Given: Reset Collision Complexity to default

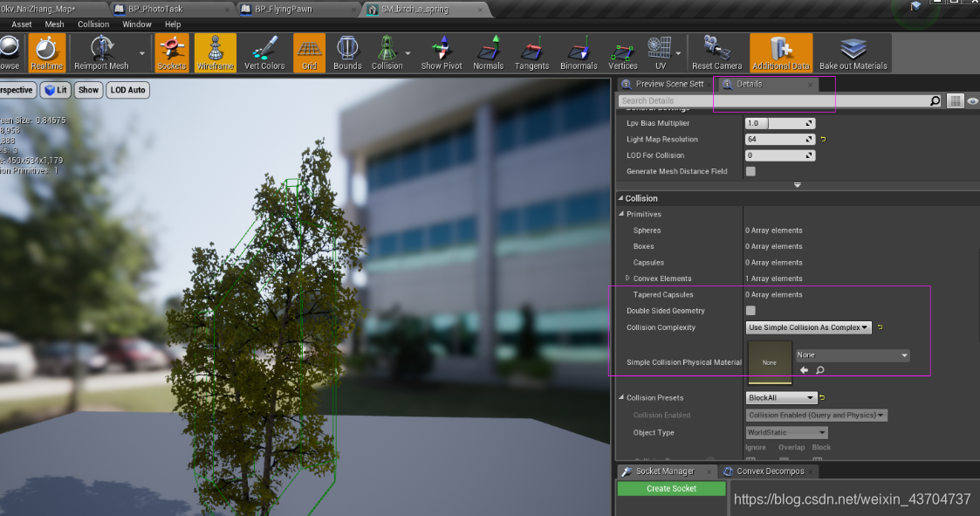Looking at the screenshot, I should click(x=880, y=327).
